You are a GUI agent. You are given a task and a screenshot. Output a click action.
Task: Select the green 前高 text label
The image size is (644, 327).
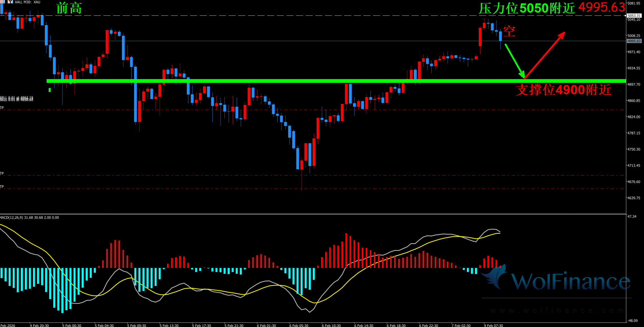tap(69, 8)
